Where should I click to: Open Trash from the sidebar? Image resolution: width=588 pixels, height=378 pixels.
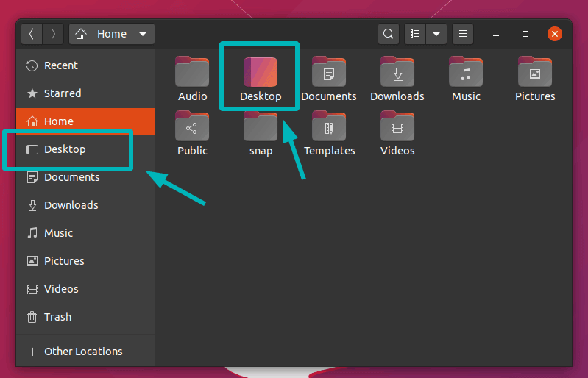pyautogui.click(x=57, y=317)
